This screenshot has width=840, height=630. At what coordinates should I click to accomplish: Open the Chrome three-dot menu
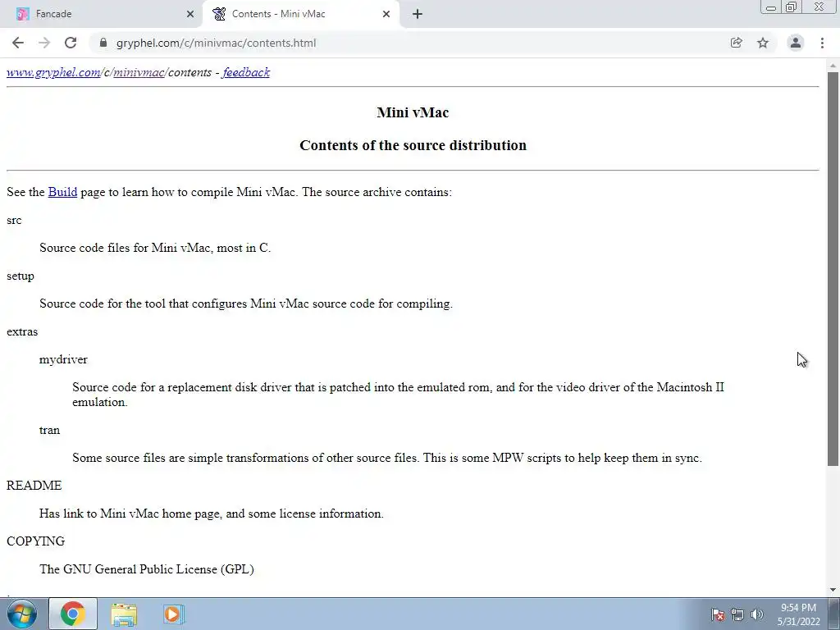[x=822, y=43]
